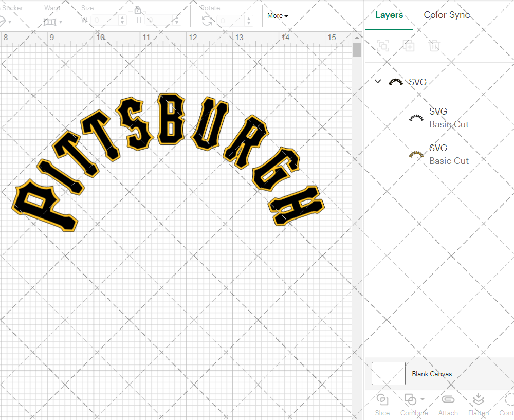This screenshot has width=514, height=420.
Task: Open the More dropdown menu
Action: pyautogui.click(x=278, y=16)
